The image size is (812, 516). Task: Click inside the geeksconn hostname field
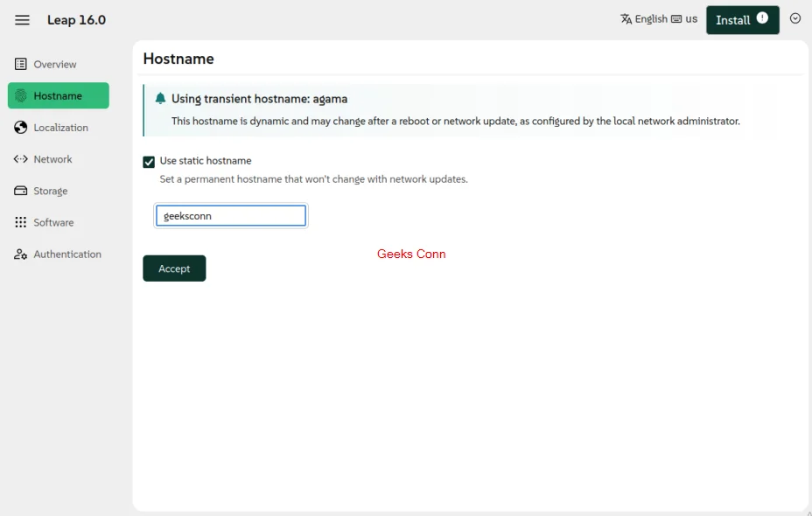tap(230, 215)
